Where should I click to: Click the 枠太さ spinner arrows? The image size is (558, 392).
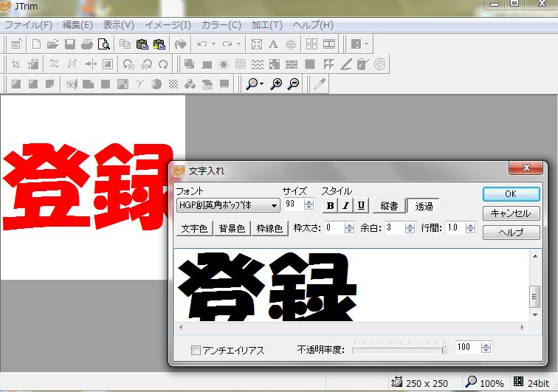(349, 228)
